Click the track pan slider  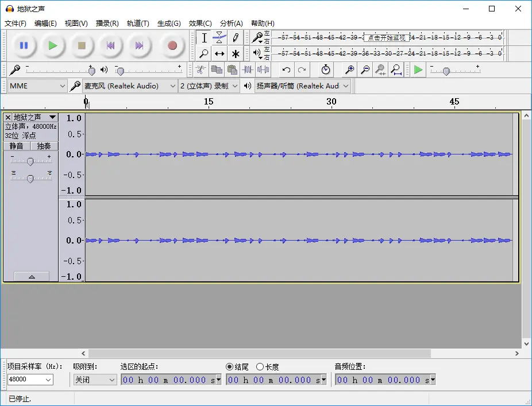click(x=30, y=177)
